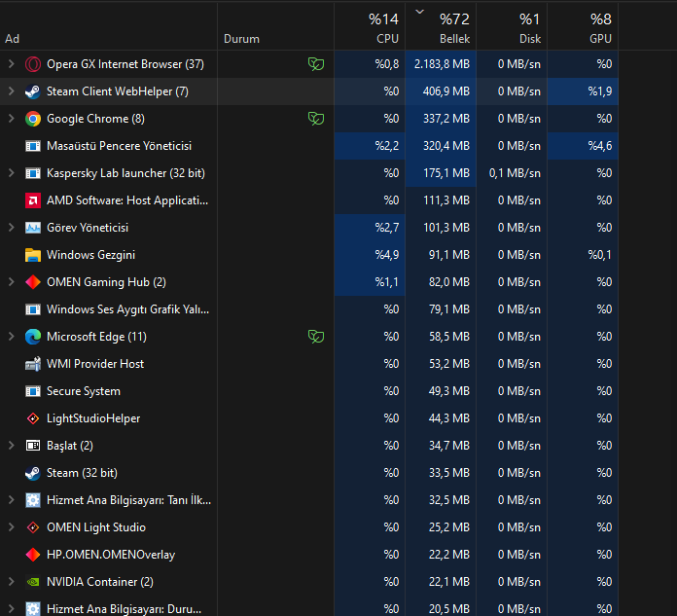Sort by the GPU column header
This screenshot has height=616, width=677.
(583, 26)
